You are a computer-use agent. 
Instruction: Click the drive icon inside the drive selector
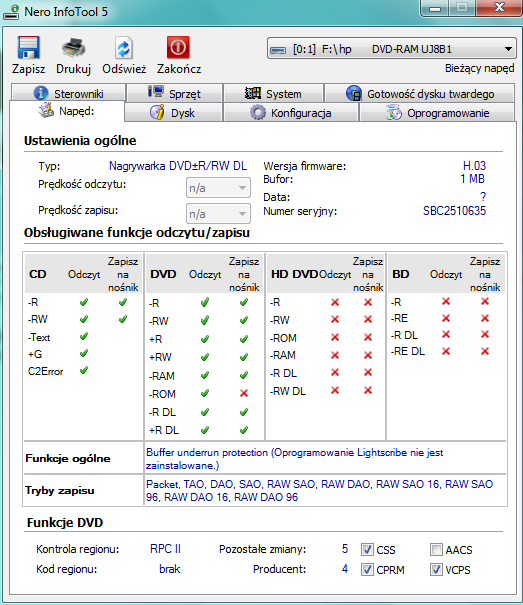(278, 50)
